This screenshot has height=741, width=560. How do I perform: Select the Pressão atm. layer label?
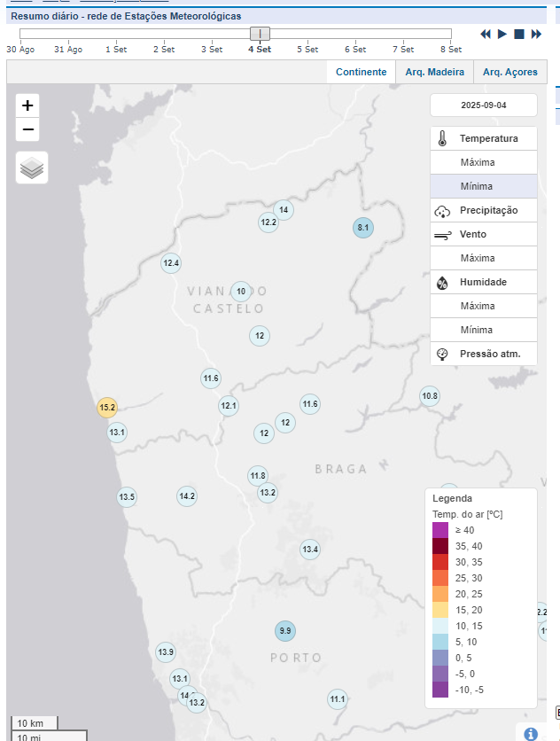[490, 354]
